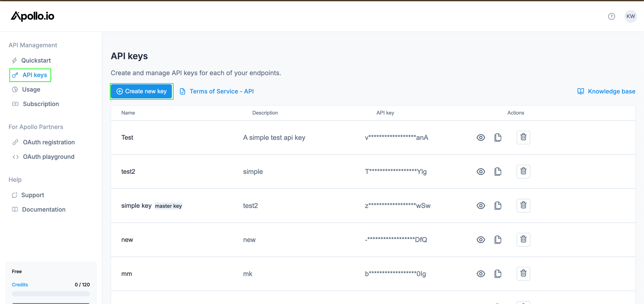Open the Subscription page
This screenshot has height=304, width=644.
(41, 104)
